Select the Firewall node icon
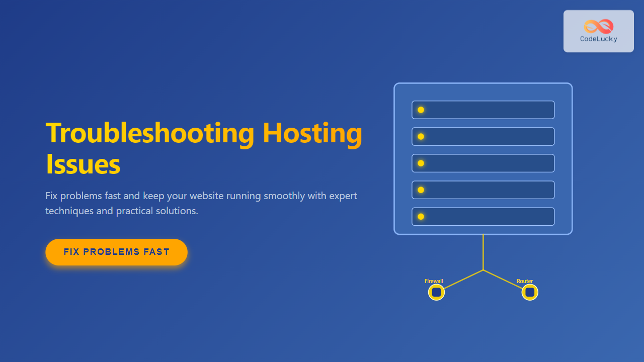The image size is (644, 362). (436, 292)
